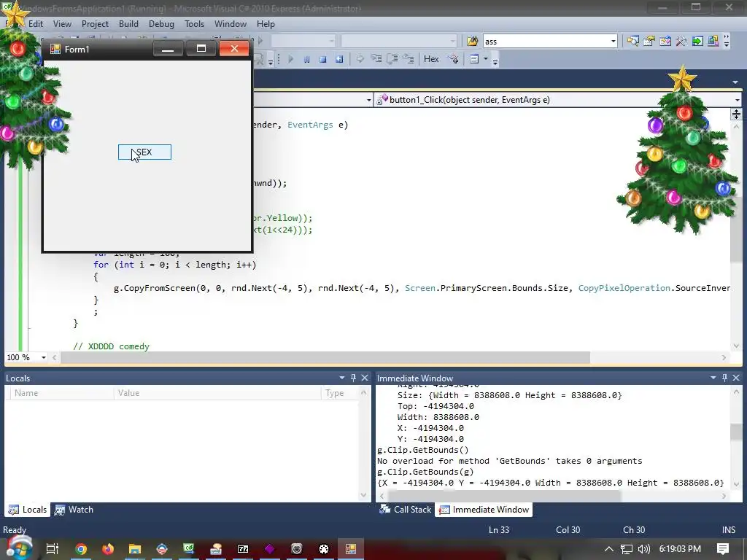Step Into the code icon
The width and height of the screenshot is (747, 560).
click(x=376, y=59)
